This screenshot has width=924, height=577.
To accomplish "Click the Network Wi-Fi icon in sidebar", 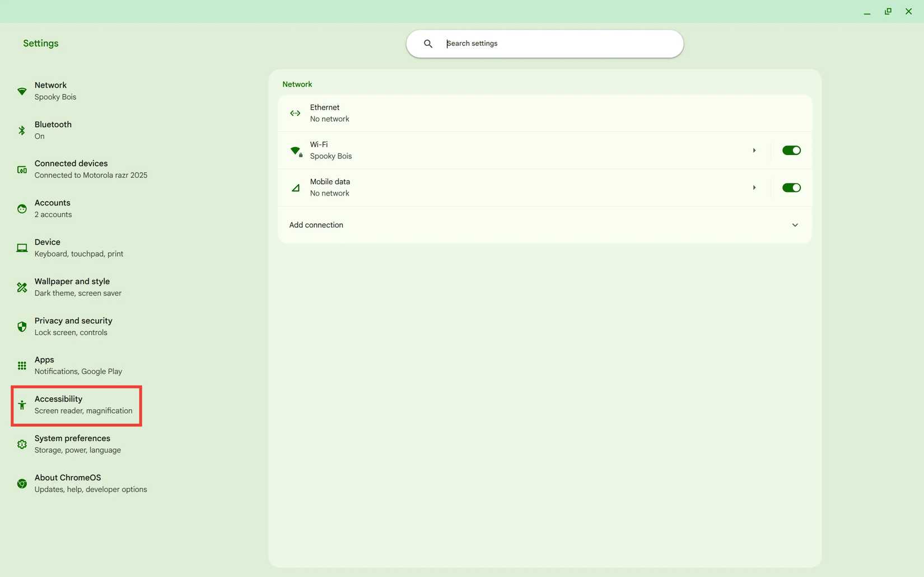I will coord(22,91).
